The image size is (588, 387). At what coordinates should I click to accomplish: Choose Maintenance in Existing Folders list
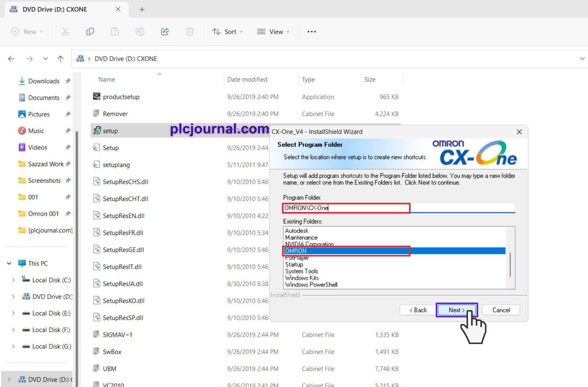coord(301,238)
